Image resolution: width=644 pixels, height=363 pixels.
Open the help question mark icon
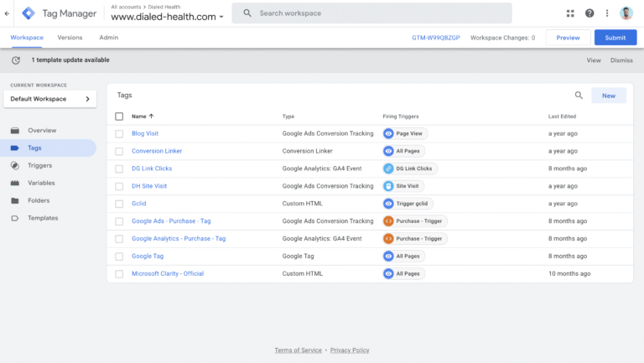589,13
